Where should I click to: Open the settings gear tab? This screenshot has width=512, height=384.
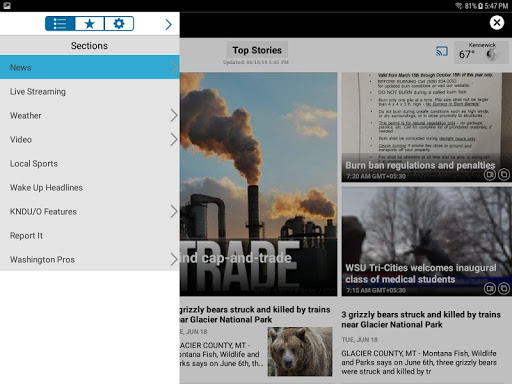(x=119, y=24)
